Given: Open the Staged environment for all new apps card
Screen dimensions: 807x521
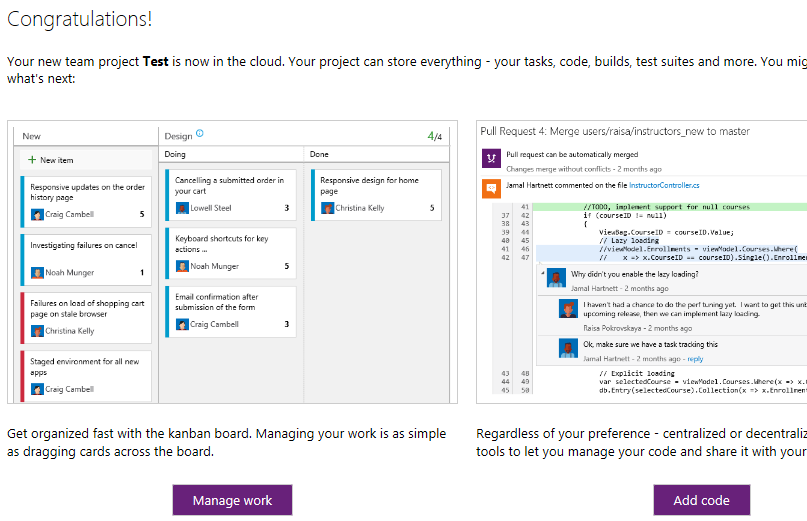Looking at the screenshot, I should (x=85, y=367).
